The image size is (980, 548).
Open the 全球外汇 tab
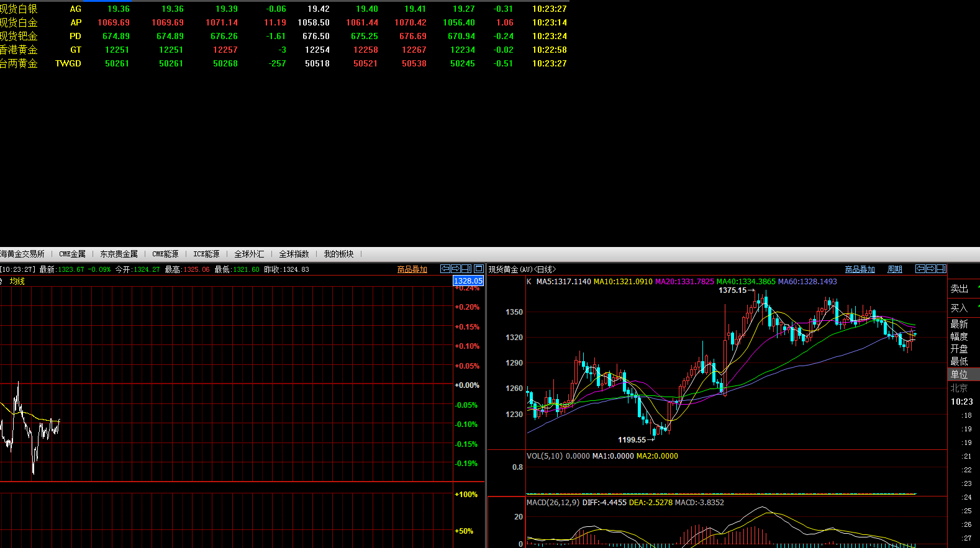[x=249, y=254]
